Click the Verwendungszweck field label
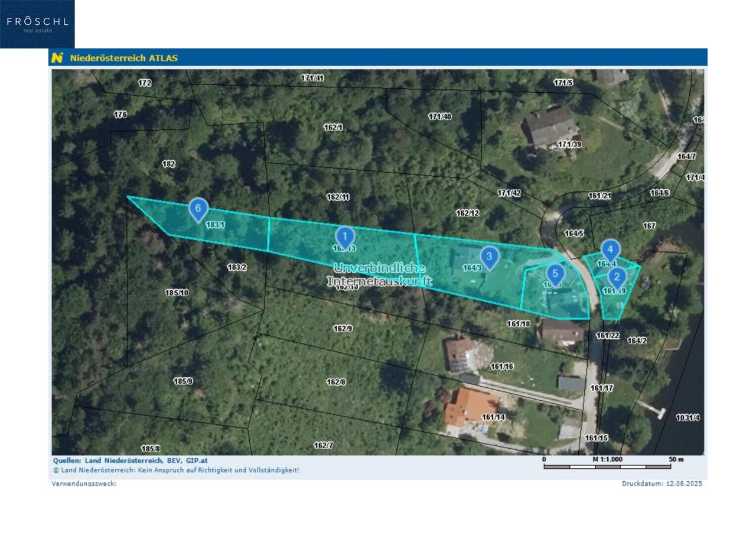 (84, 484)
